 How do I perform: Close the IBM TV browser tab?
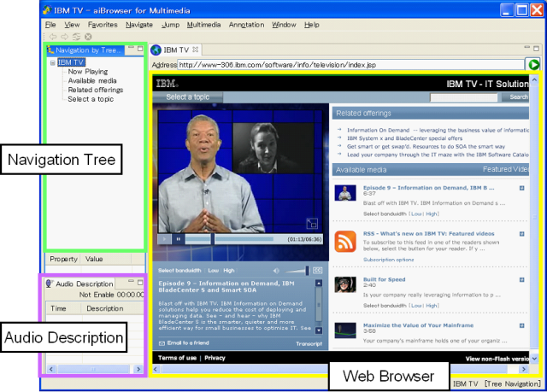(196, 50)
